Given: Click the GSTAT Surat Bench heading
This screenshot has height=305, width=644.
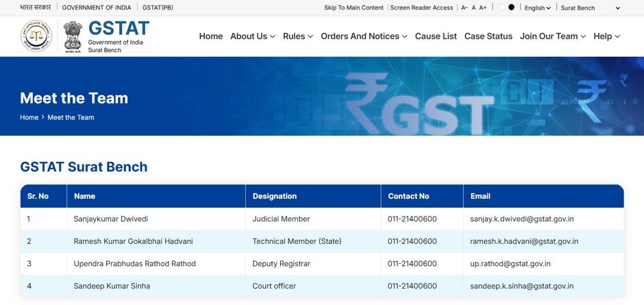Looking at the screenshot, I should pyautogui.click(x=84, y=167).
